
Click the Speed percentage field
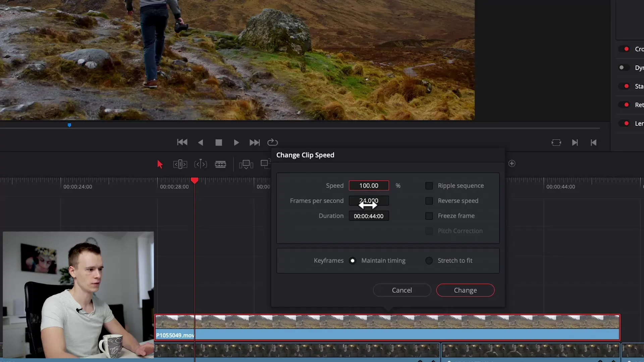pos(369,186)
